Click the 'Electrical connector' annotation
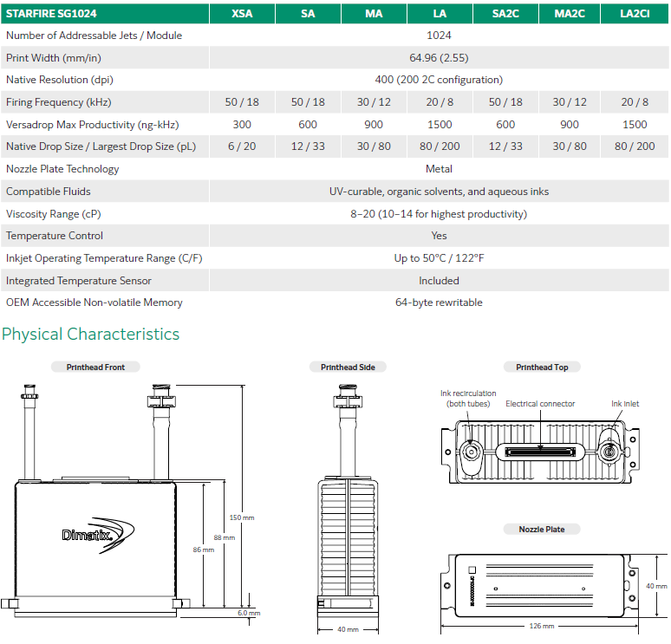Image resolution: width=671 pixels, height=644 pixels. pos(540,404)
